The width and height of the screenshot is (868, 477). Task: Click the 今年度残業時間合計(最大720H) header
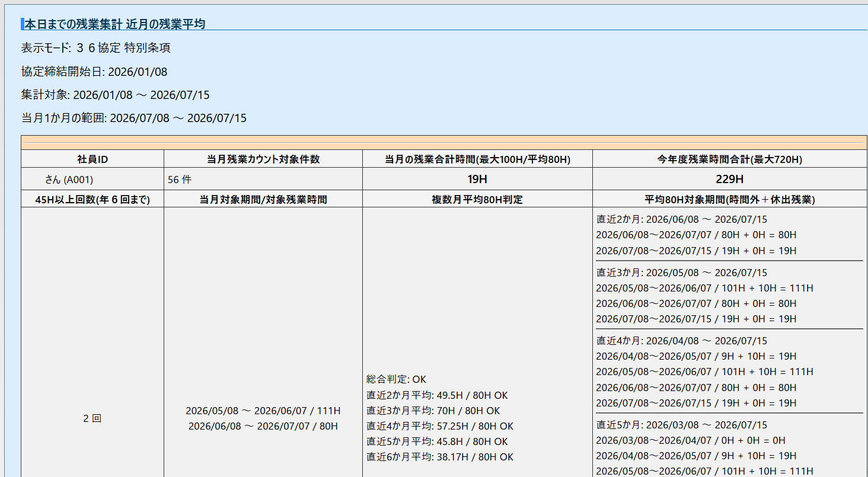tap(729, 159)
